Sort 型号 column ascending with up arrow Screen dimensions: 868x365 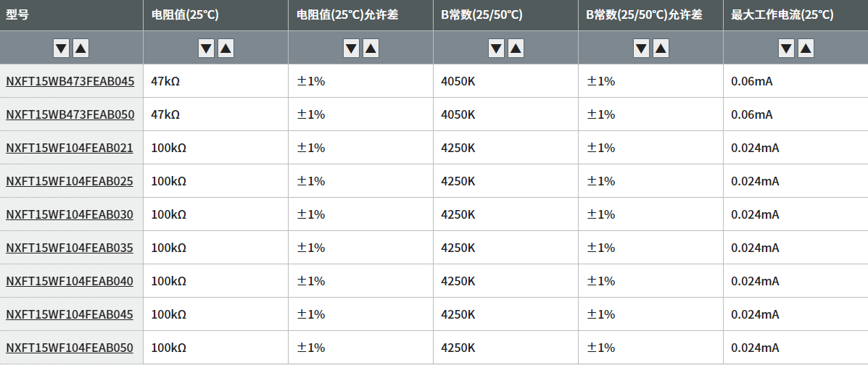80,48
